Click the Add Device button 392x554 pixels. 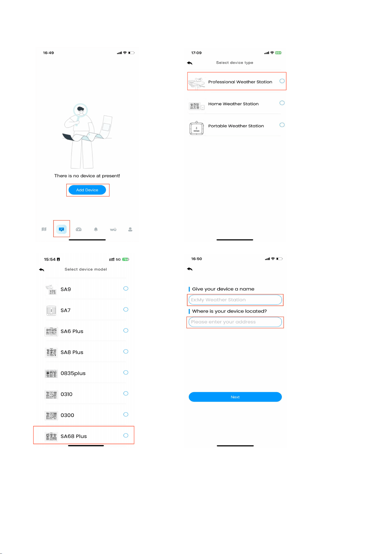click(x=87, y=190)
